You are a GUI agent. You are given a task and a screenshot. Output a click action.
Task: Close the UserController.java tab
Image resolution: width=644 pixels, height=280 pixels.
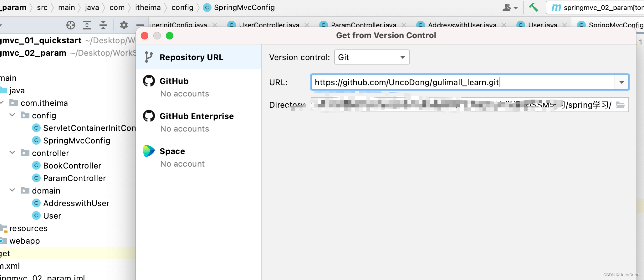pos(307,25)
